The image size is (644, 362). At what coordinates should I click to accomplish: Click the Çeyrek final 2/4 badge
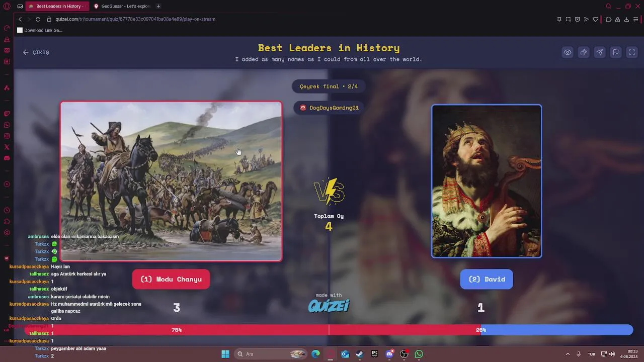point(329,86)
